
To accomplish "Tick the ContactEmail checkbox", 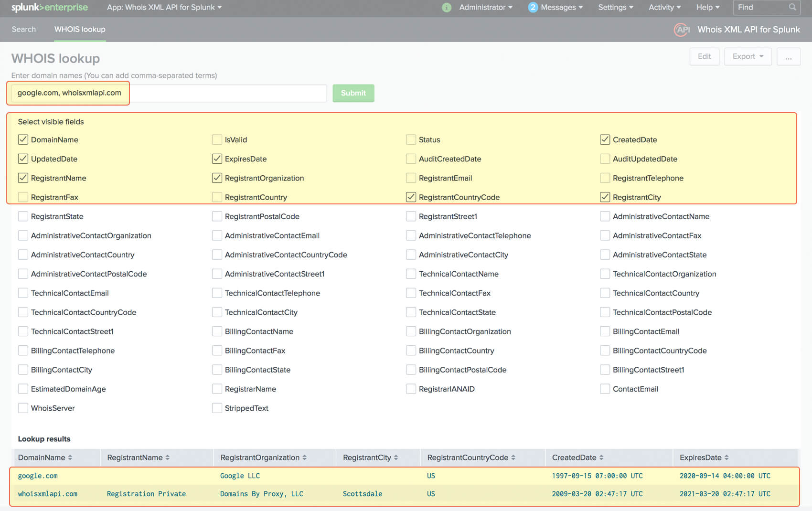I will (x=605, y=389).
